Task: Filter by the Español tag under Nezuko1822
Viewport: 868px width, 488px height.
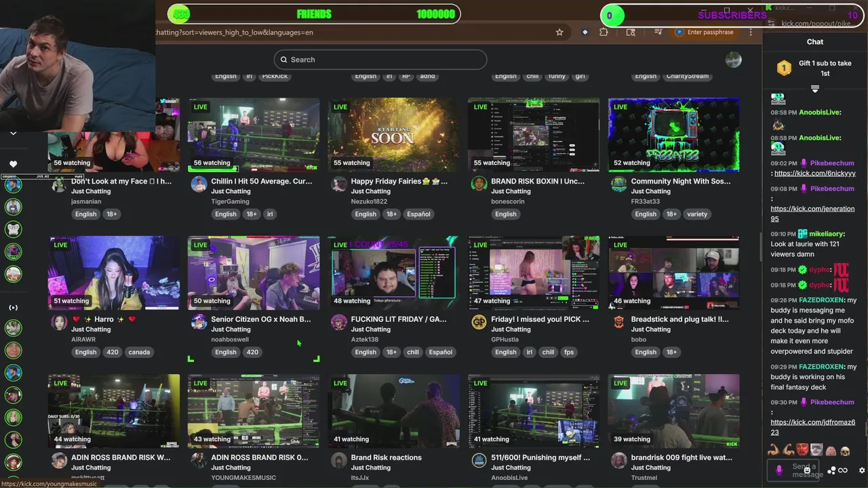Action: coord(418,214)
